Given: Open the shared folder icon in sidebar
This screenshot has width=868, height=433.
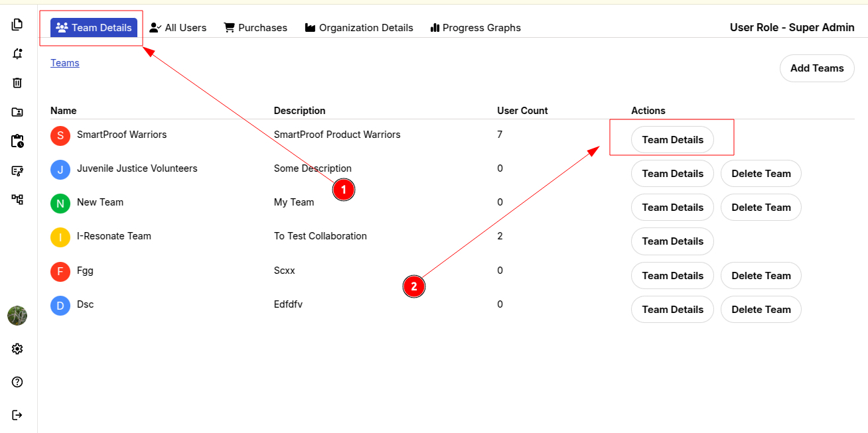Looking at the screenshot, I should [x=17, y=112].
